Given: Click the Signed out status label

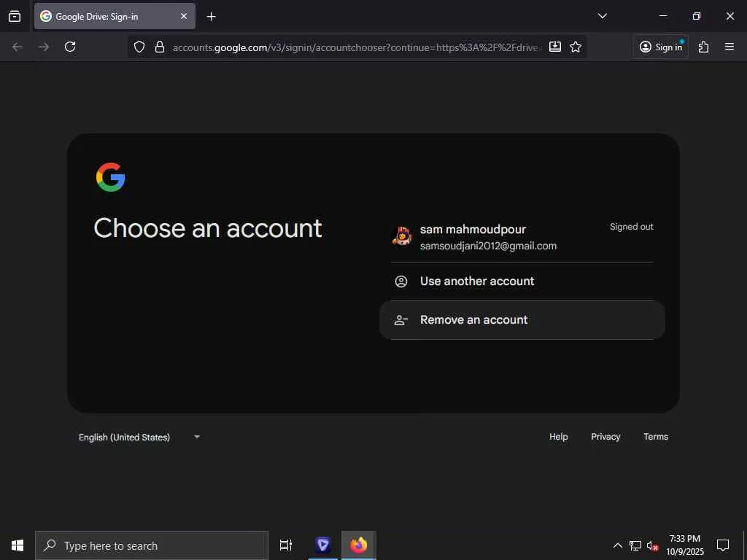Looking at the screenshot, I should 632,227.
